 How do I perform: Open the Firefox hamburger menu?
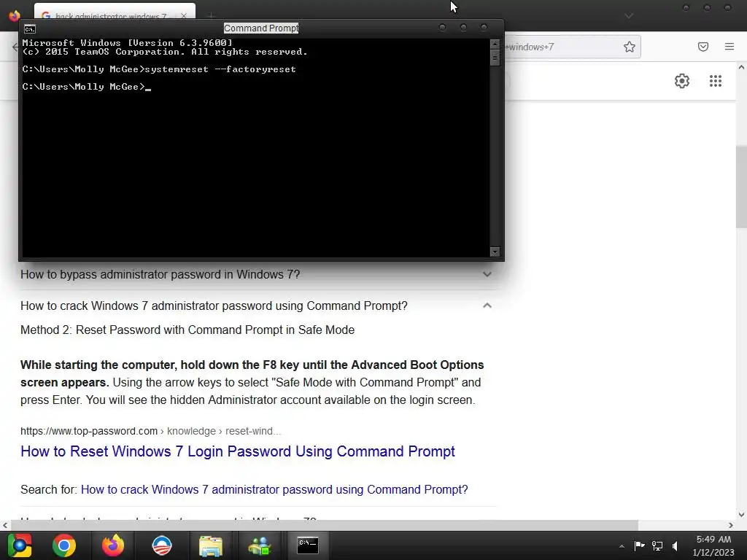(x=729, y=47)
